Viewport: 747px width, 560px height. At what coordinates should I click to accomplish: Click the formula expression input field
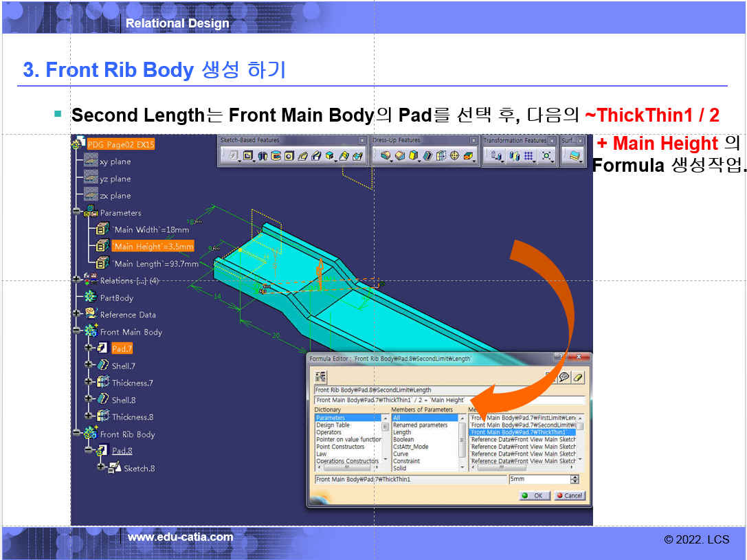tap(449, 400)
